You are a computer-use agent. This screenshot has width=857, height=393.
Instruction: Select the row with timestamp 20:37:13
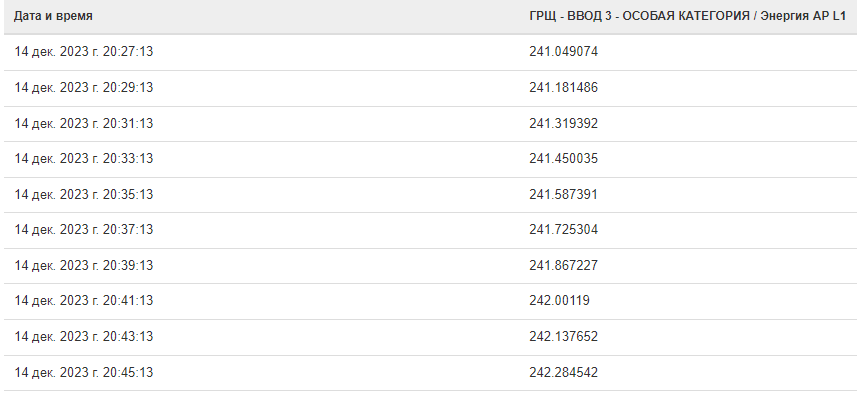[430, 230]
